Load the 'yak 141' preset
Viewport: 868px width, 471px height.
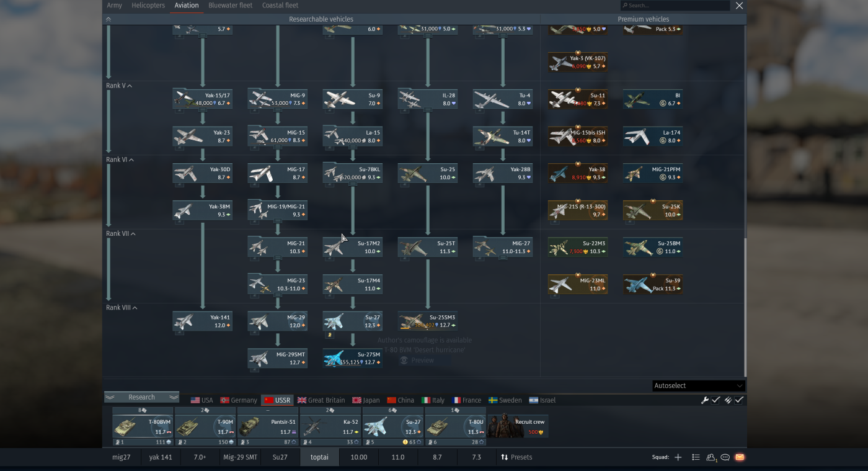click(x=161, y=457)
